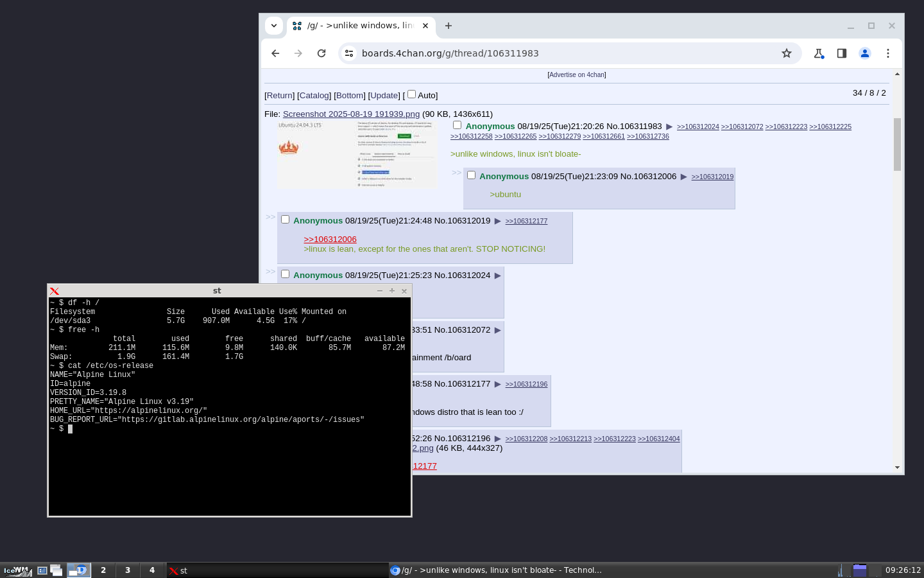
Task: Open a new browser tab
Action: 449,26
